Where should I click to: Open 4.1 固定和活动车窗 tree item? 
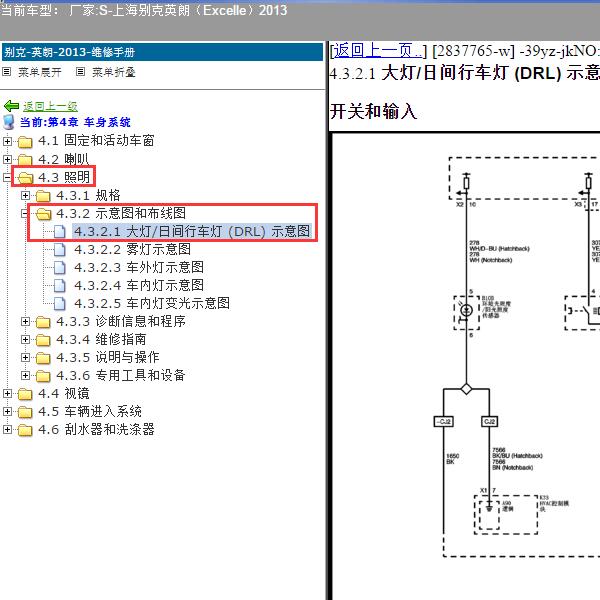pos(96,140)
